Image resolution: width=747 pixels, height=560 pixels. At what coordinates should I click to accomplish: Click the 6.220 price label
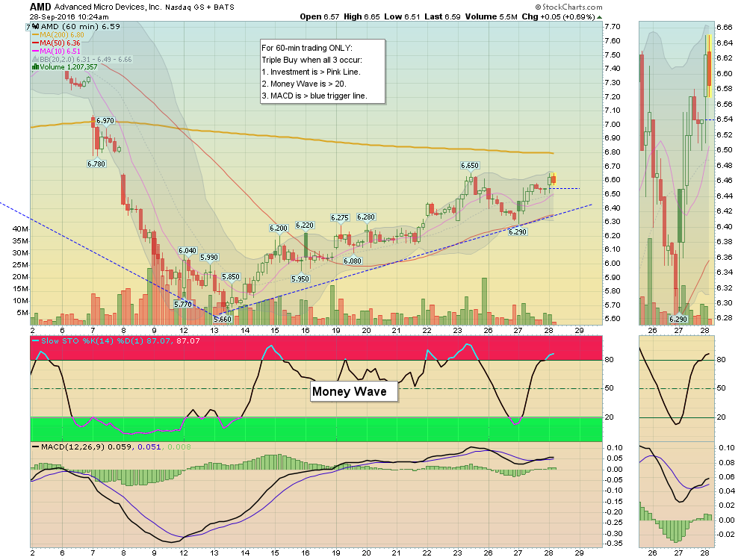(305, 225)
